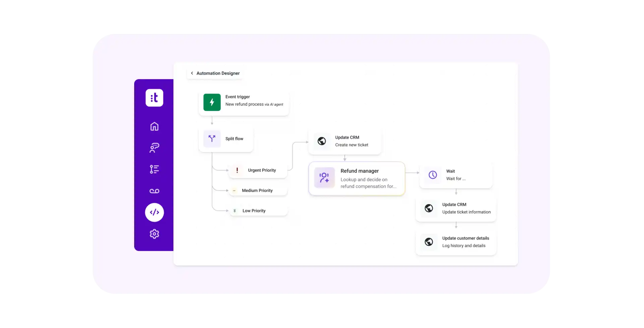Image resolution: width=644 pixels, height=328 pixels.
Task: Select the Medium Priority branch
Action: [258, 190]
